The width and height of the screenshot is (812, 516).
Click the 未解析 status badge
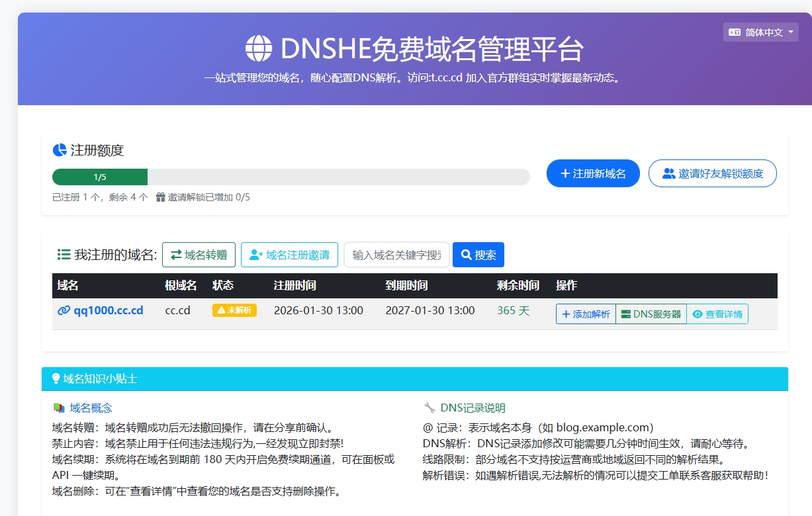pyautogui.click(x=234, y=310)
